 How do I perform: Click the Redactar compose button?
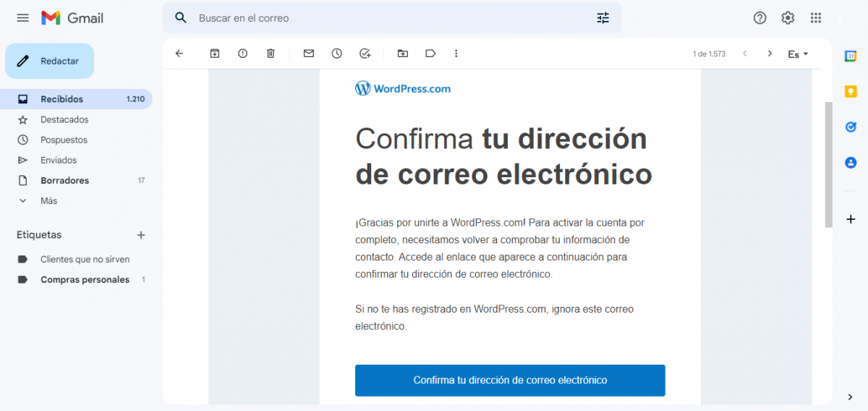50,62
